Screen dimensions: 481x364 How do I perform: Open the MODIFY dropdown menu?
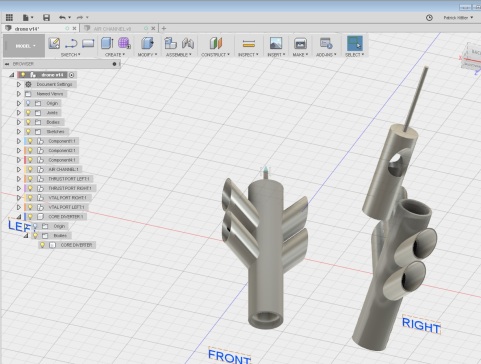[x=147, y=55]
